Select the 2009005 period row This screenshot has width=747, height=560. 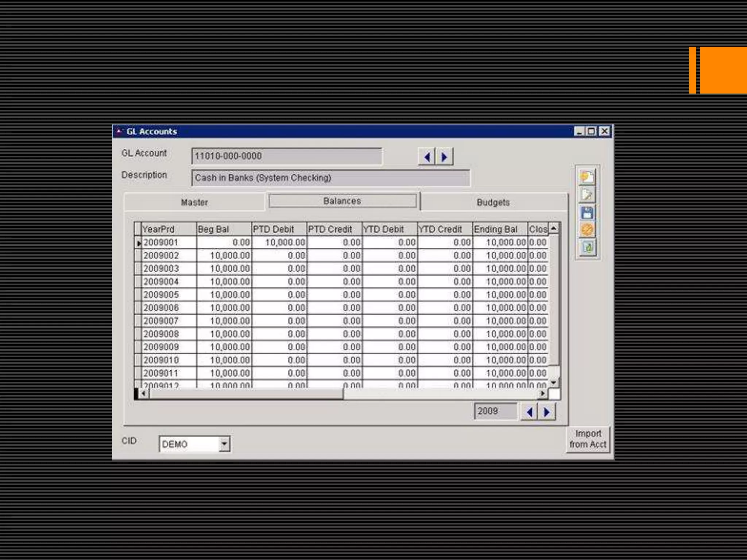161,295
